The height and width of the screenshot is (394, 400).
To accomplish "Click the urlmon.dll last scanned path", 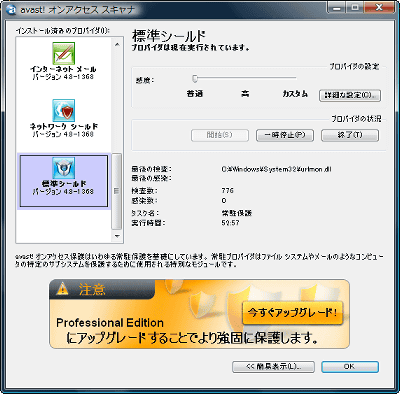I will (x=276, y=169).
